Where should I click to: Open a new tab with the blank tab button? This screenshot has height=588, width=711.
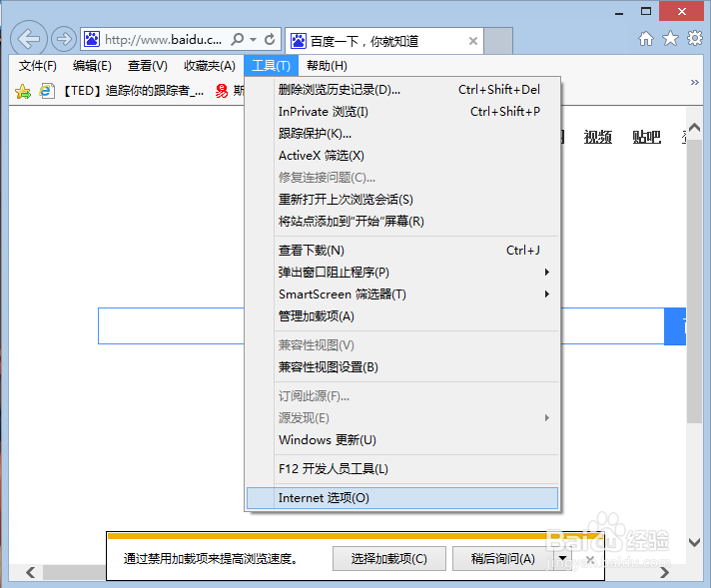point(498,41)
